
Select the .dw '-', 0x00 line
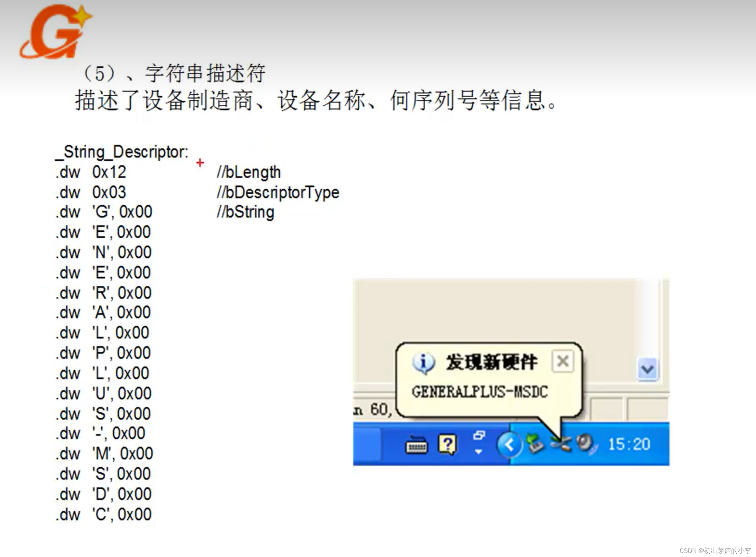point(100,434)
